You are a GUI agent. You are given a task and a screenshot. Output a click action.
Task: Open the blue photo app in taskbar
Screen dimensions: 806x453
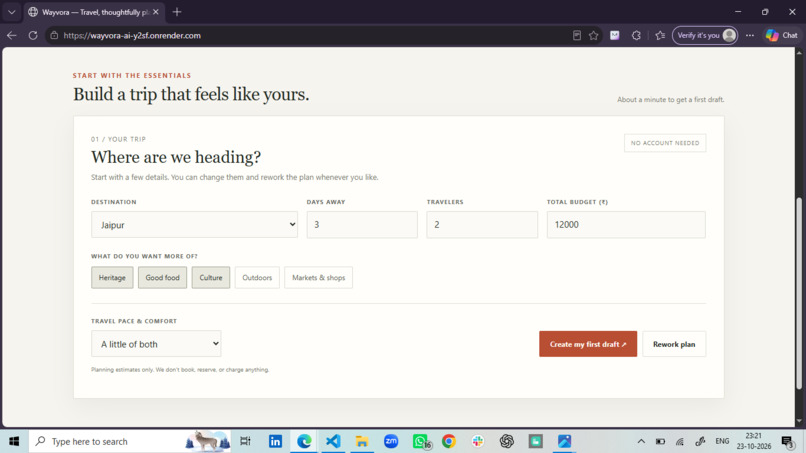(564, 441)
